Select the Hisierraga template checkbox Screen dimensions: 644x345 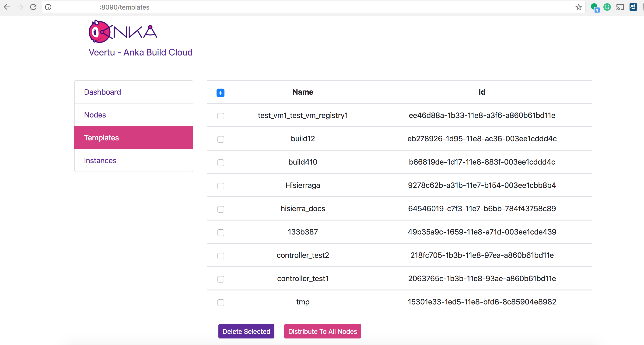tap(220, 186)
